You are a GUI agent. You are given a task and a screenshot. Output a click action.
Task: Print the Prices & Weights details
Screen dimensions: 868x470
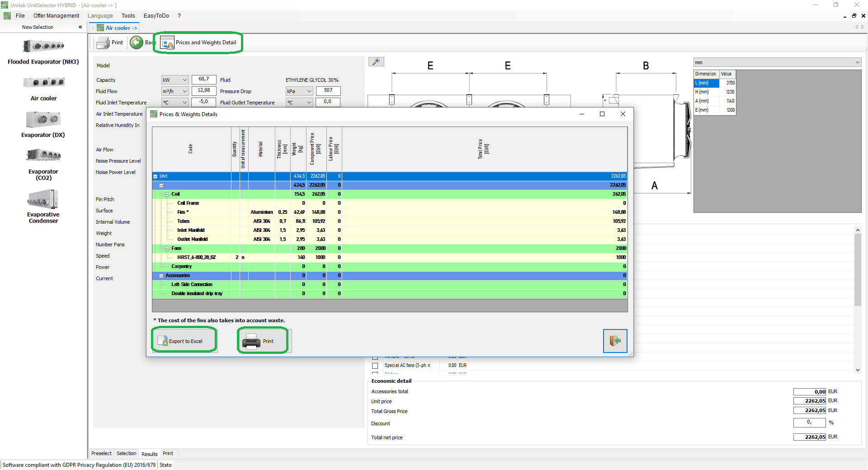point(262,341)
